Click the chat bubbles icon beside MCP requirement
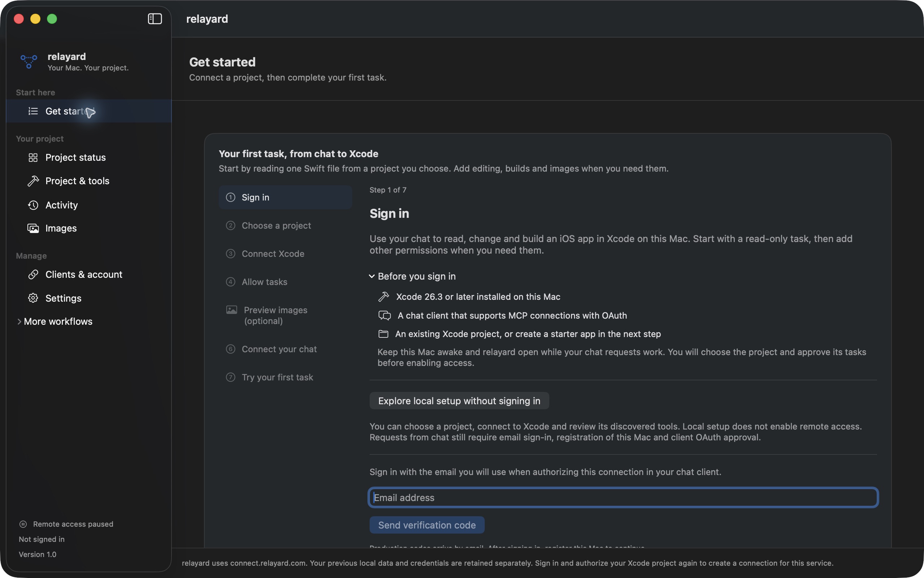This screenshot has width=924, height=578. (384, 315)
